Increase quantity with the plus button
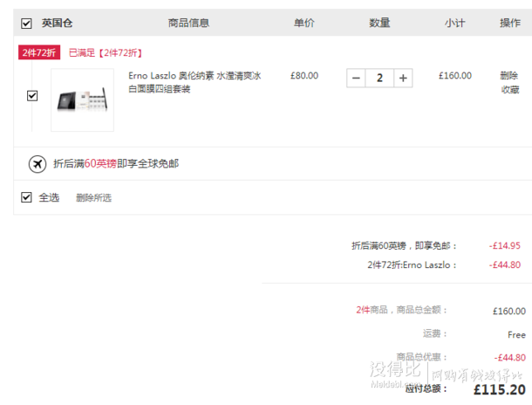Screen dimensions: 532x405 tap(403, 78)
